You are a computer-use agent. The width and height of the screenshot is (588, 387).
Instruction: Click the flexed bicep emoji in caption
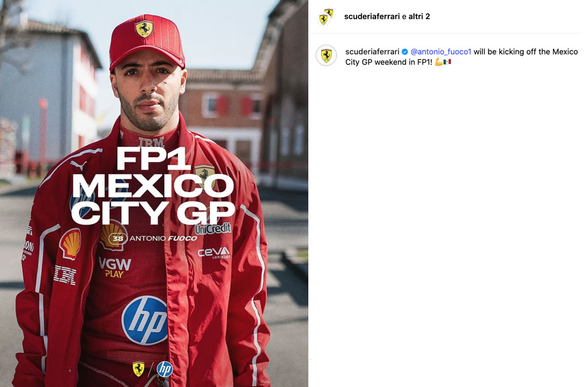click(438, 62)
